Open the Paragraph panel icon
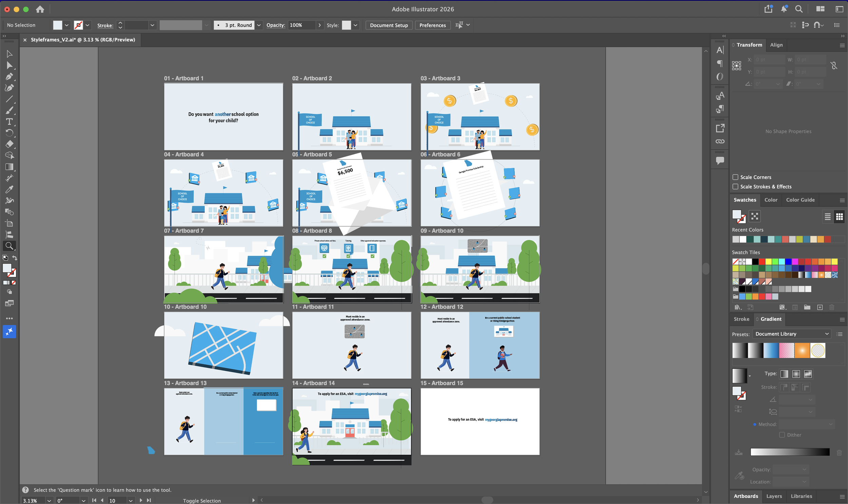The width and height of the screenshot is (848, 504). coord(720,63)
